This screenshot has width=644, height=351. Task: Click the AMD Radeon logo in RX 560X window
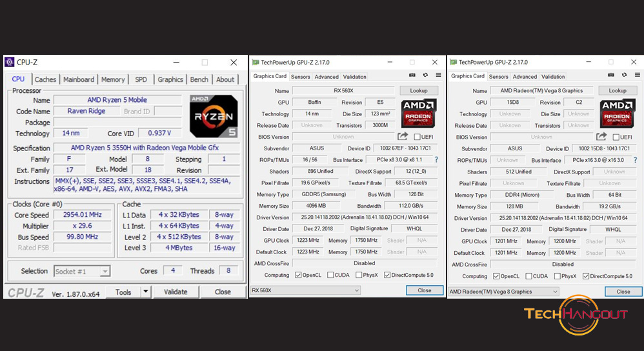click(418, 114)
